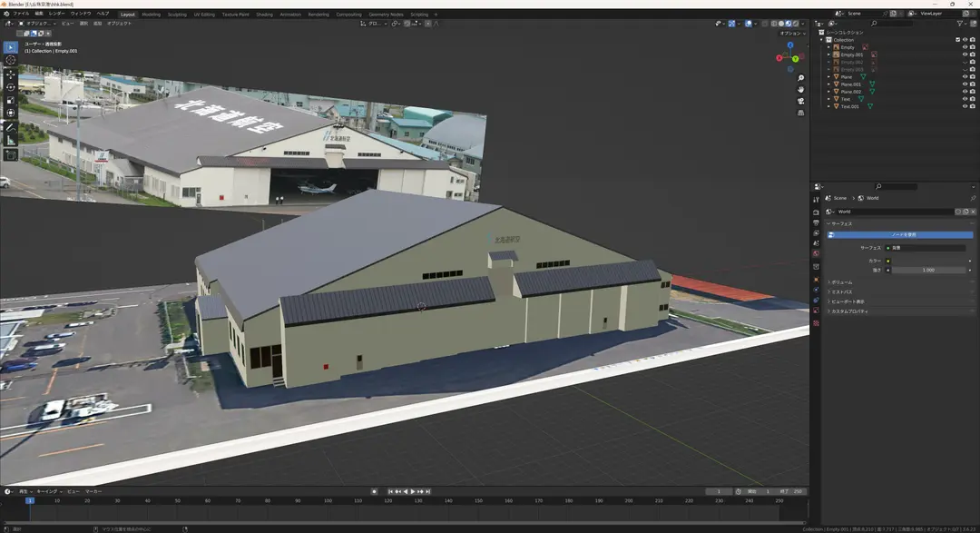Select the Cursor tool

[11, 60]
